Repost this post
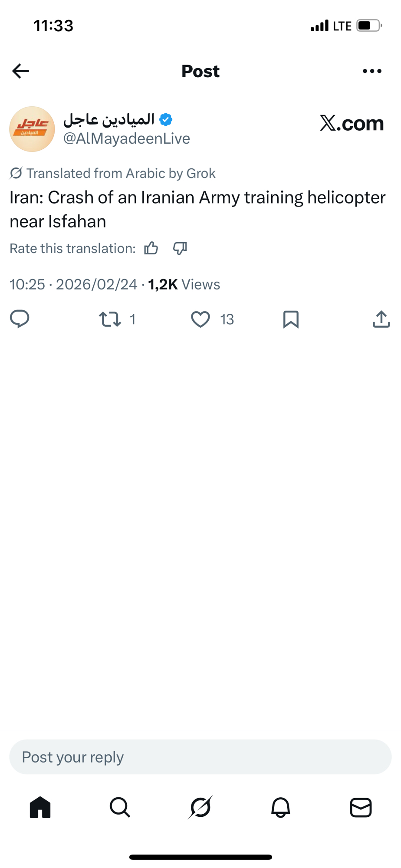401x868 pixels. pos(110,319)
